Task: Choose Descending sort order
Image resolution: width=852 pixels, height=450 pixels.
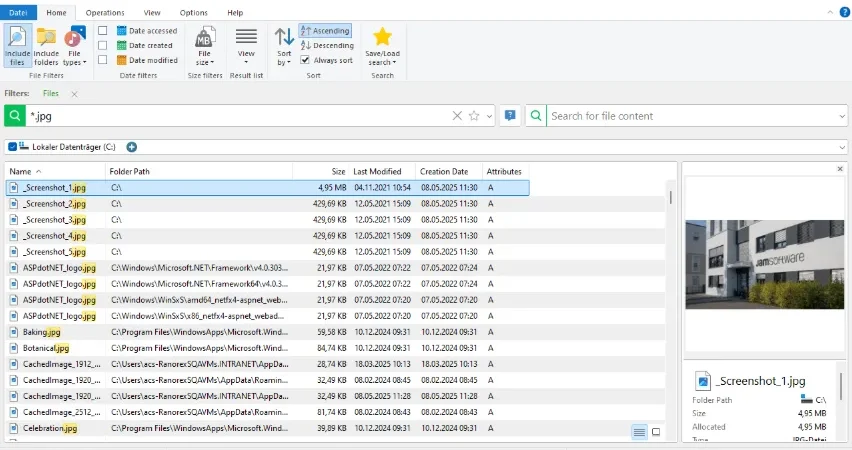Action: pos(327,46)
